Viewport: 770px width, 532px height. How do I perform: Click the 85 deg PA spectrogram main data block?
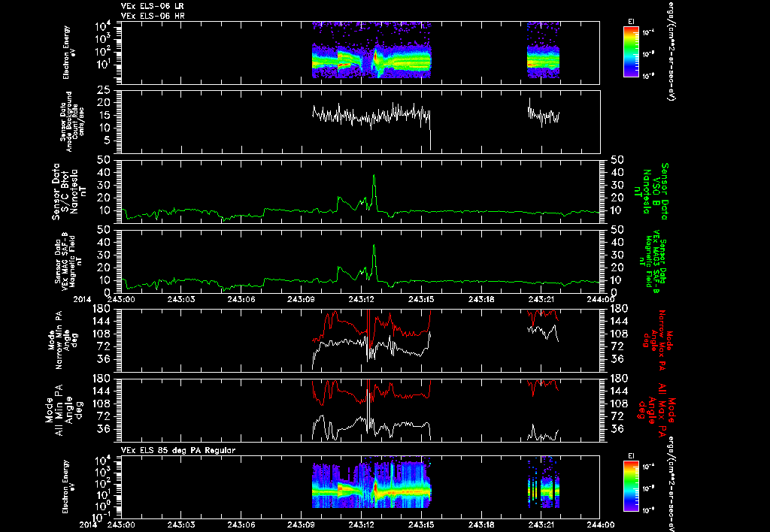pos(371,483)
